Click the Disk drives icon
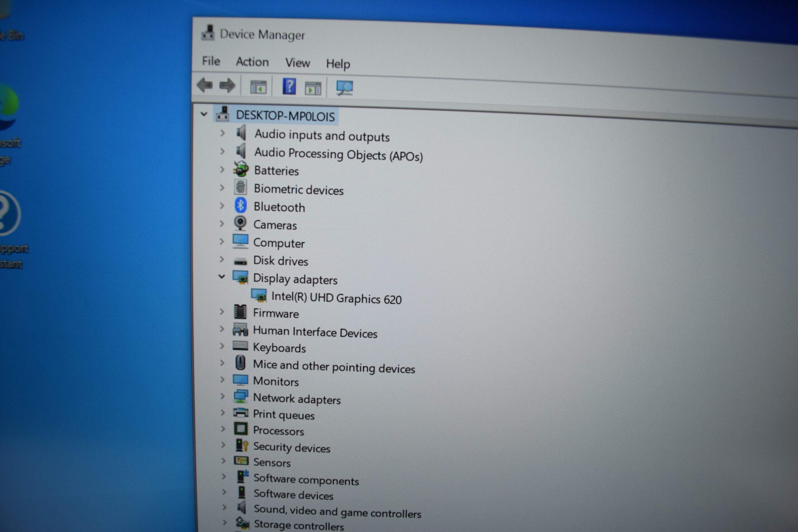The image size is (798, 532). click(241, 261)
